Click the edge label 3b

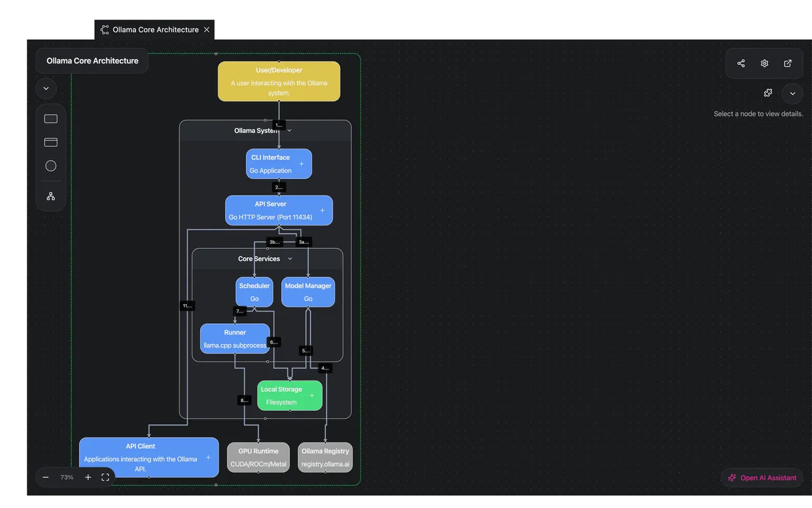tap(275, 242)
